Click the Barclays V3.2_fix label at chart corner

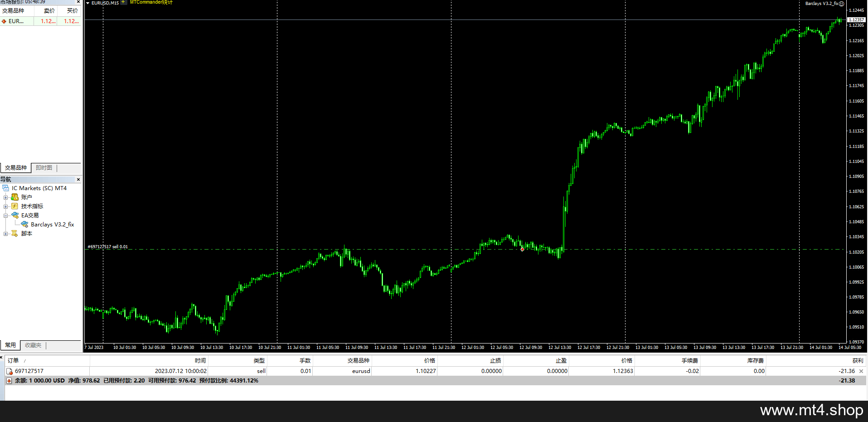coord(821,4)
